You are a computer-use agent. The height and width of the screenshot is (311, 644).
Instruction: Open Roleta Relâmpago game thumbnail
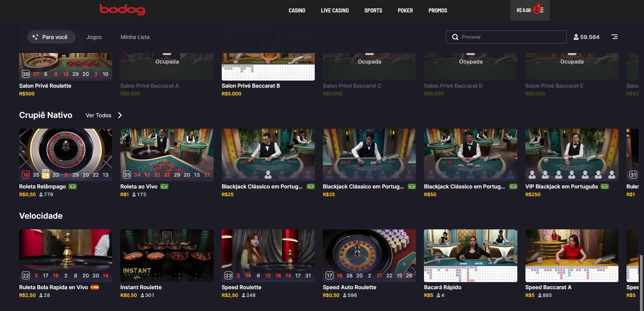66,155
